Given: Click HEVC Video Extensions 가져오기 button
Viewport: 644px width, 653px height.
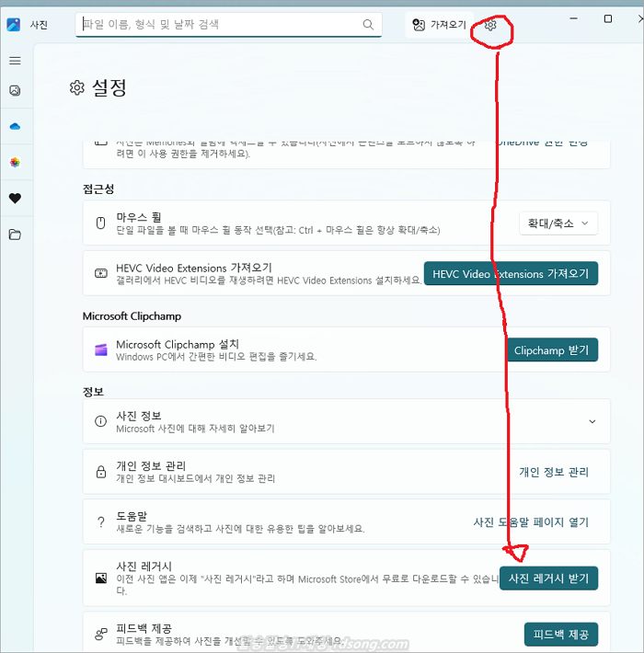Looking at the screenshot, I should (x=511, y=274).
